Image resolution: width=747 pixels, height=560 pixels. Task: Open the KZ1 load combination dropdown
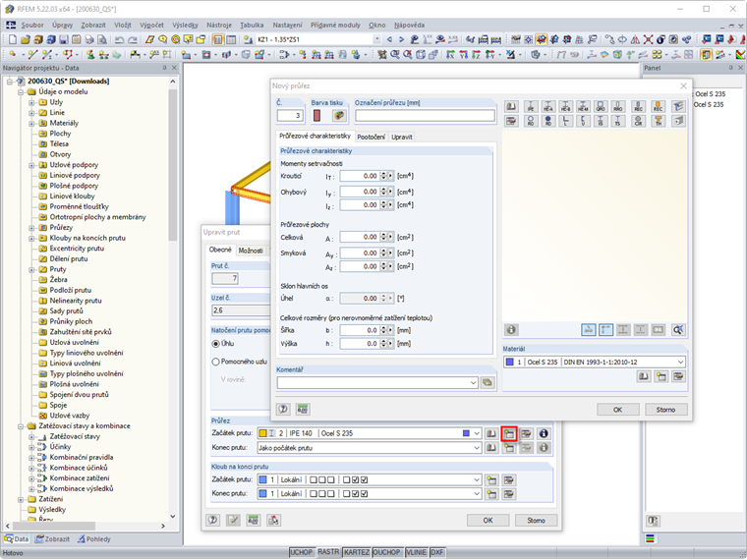click(376, 39)
